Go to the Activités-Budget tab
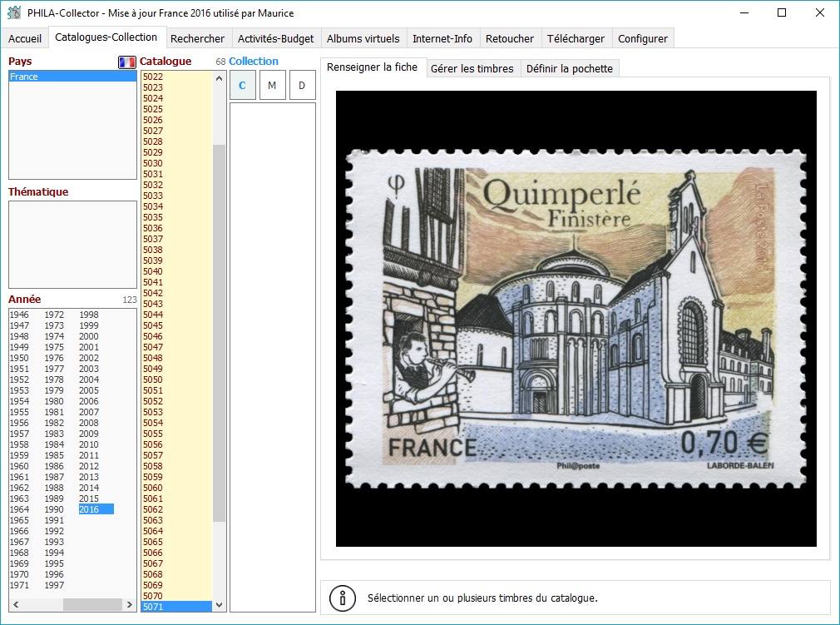The width and height of the screenshot is (840, 625). tap(275, 38)
